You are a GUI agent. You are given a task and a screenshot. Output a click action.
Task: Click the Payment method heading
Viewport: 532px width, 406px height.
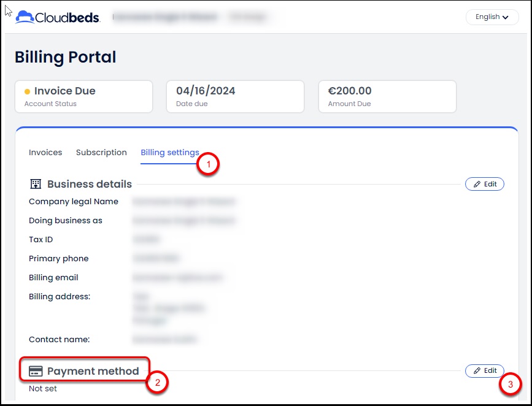point(93,371)
